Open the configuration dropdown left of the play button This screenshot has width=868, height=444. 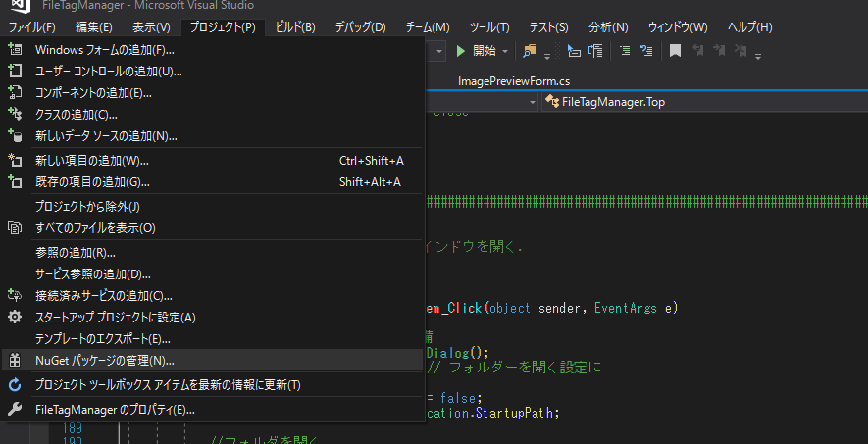point(440,51)
